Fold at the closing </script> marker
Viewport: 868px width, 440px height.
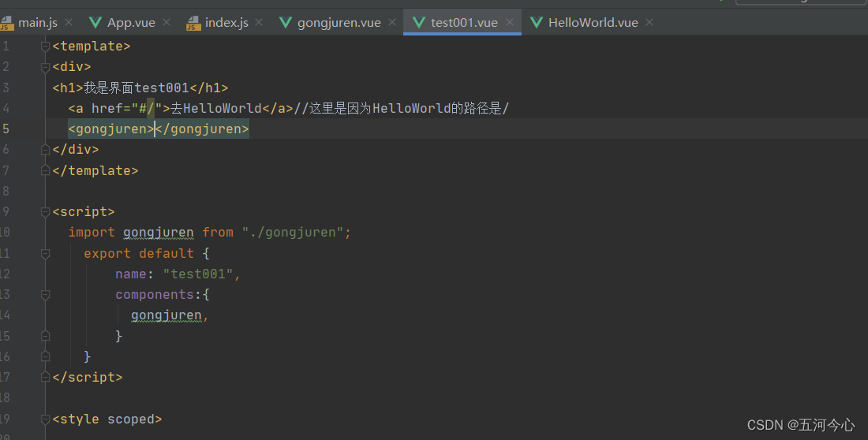tap(46, 378)
